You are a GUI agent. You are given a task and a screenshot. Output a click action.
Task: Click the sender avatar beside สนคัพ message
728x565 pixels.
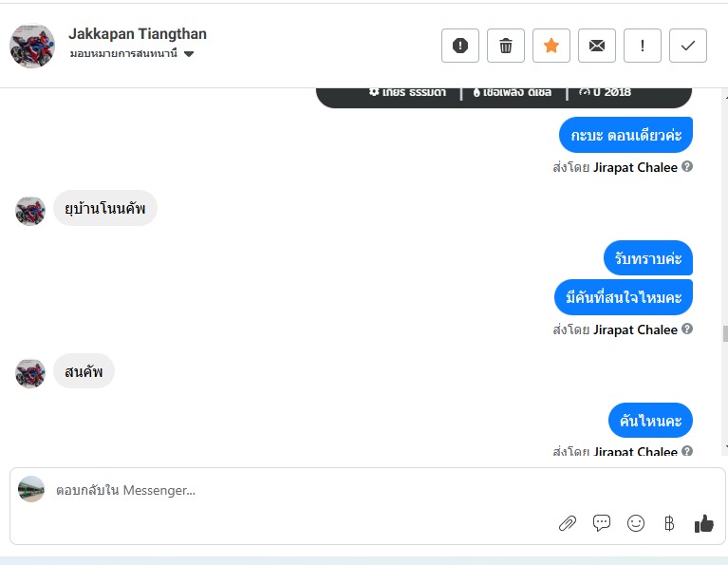[x=30, y=373]
